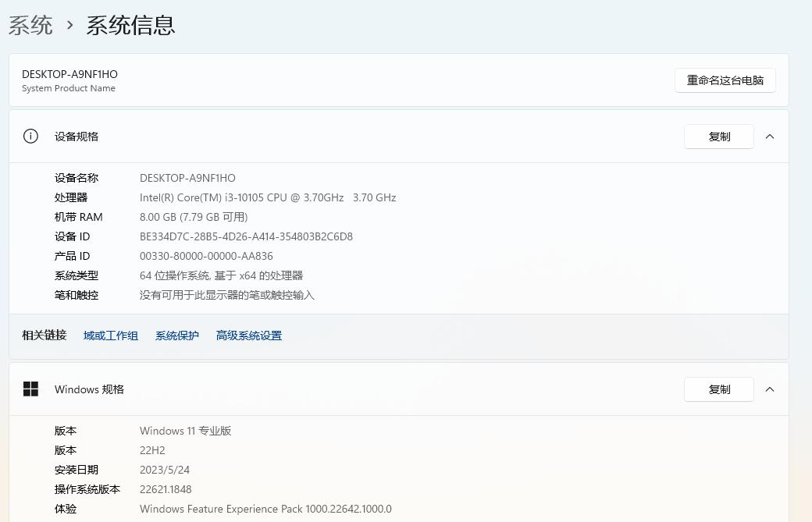812x522 pixels.
Task: Click the 8.00 GB RAM value
Action: (x=194, y=217)
